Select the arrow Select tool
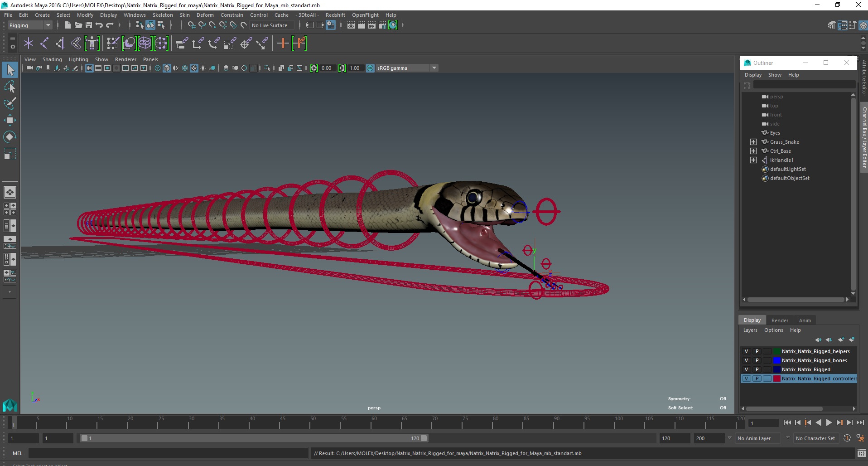The width and height of the screenshot is (868, 466). pyautogui.click(x=10, y=70)
